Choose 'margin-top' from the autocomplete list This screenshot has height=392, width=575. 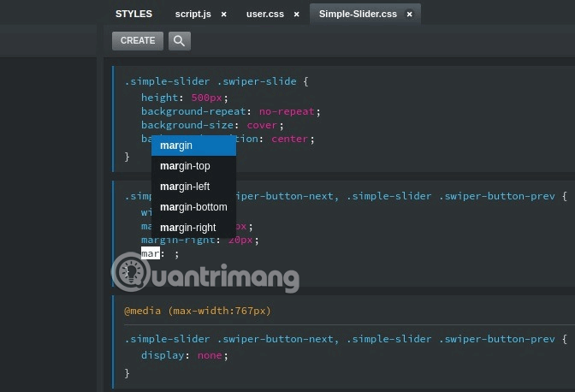(x=193, y=166)
